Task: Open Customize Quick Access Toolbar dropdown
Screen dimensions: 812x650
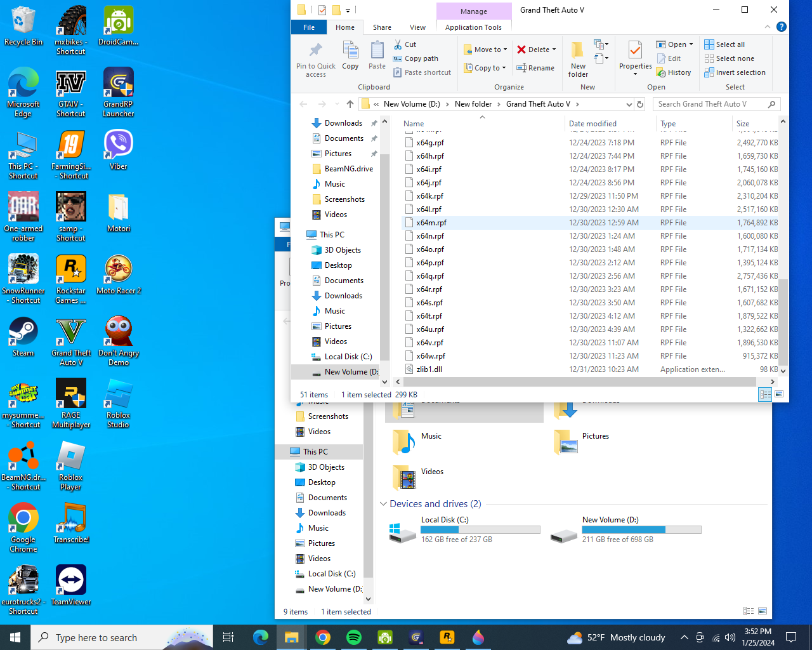Action: click(348, 10)
